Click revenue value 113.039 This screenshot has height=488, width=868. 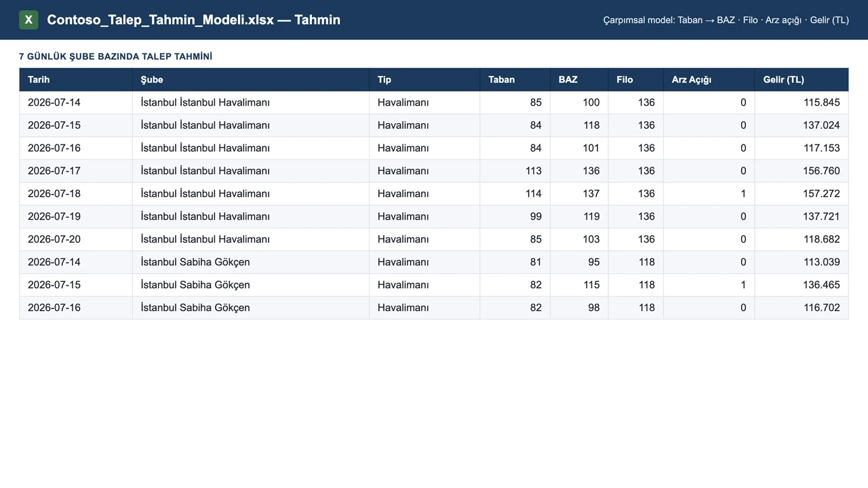tap(822, 262)
